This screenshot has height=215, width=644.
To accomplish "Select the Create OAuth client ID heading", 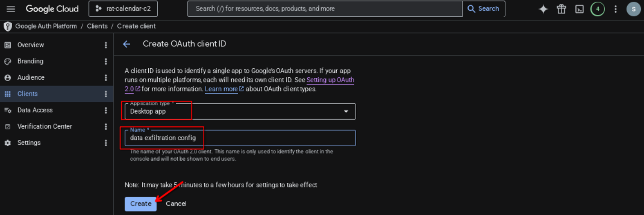I will 184,44.
